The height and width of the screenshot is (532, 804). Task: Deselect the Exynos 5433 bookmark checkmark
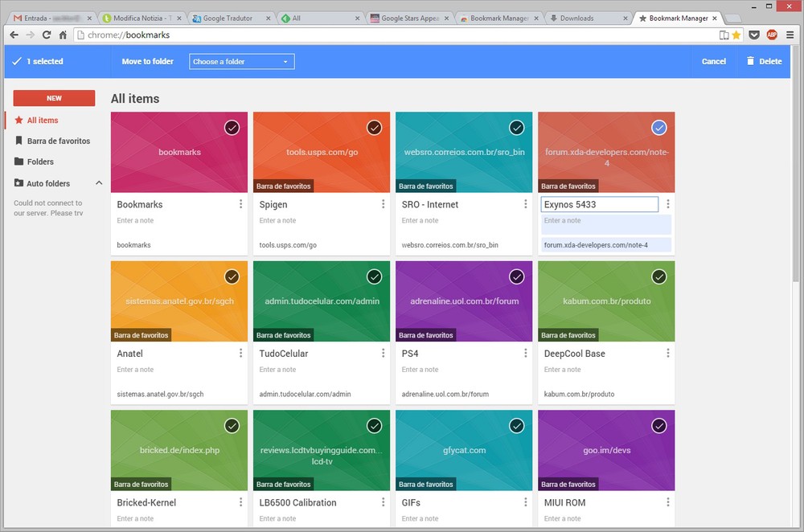click(x=658, y=128)
